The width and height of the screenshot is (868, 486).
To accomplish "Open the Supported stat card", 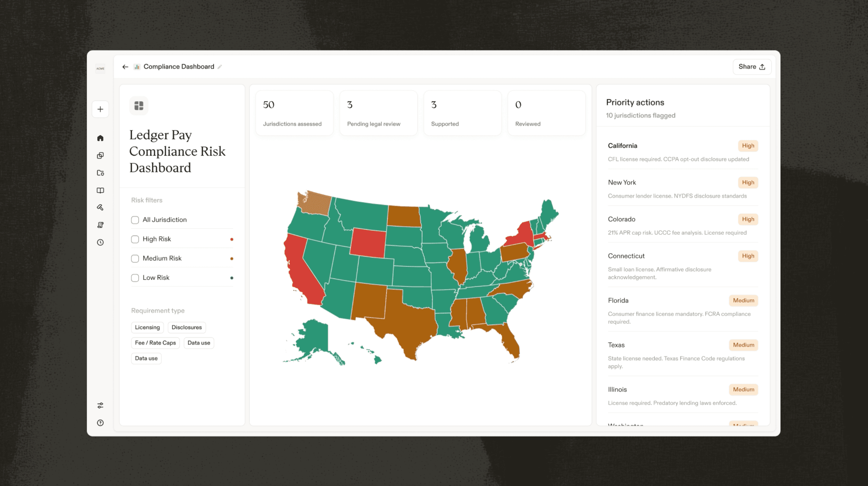I will 462,113.
